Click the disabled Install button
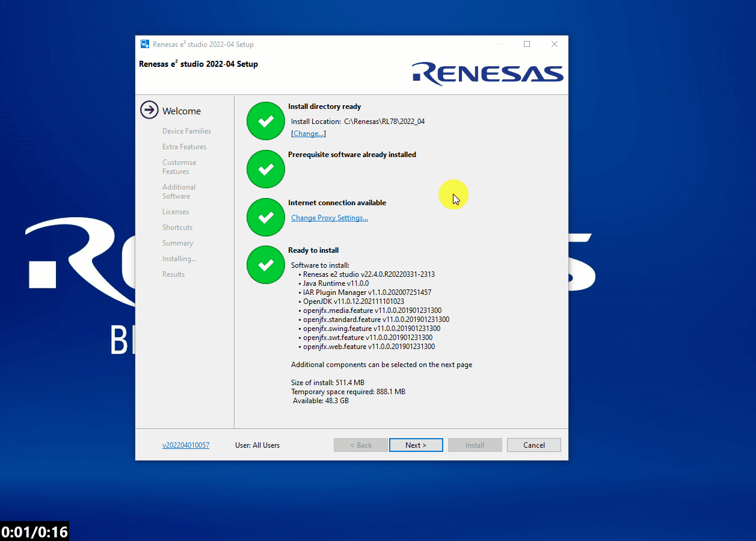This screenshot has height=541, width=756. 475,445
